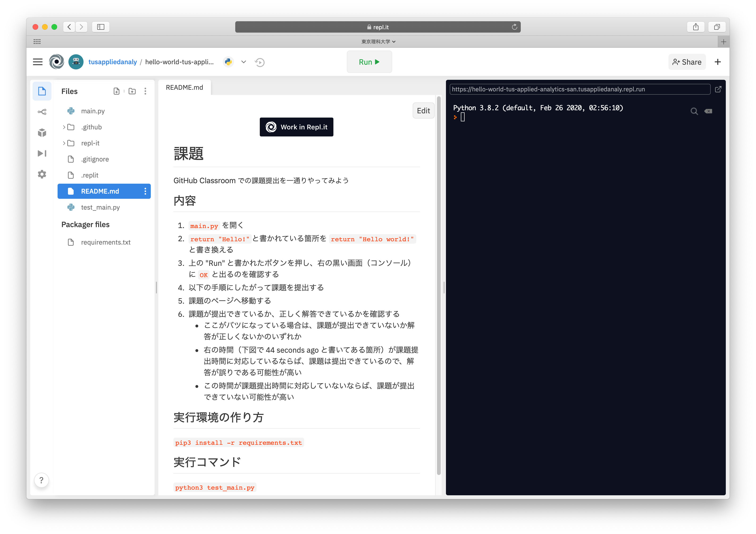Viewport: 756px width, 534px height.
Task: Toggle Safari sidebar button
Action: tap(101, 27)
